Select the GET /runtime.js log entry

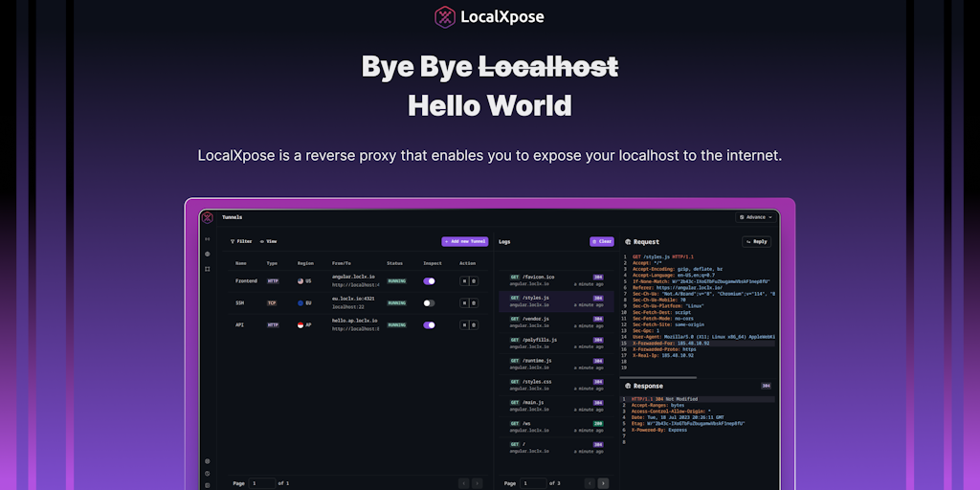pos(556,364)
